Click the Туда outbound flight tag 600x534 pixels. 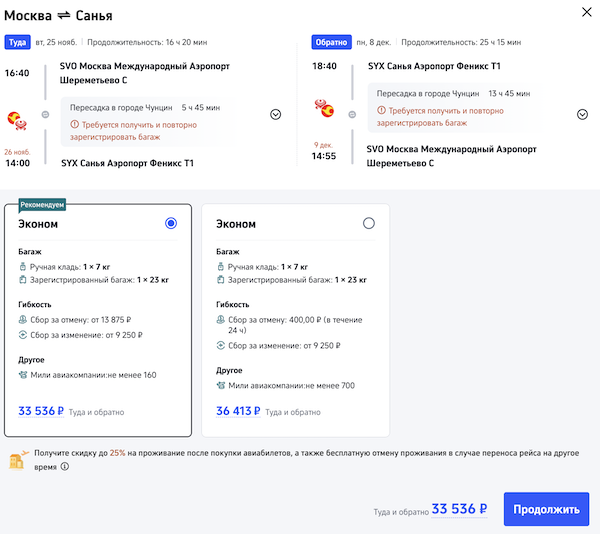click(x=17, y=43)
